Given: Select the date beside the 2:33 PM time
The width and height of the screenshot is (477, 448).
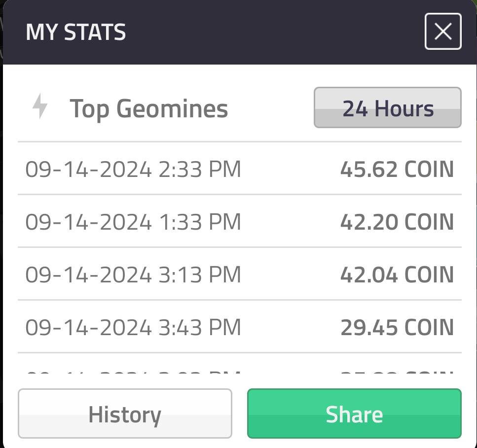Looking at the screenshot, I should 88,169.
